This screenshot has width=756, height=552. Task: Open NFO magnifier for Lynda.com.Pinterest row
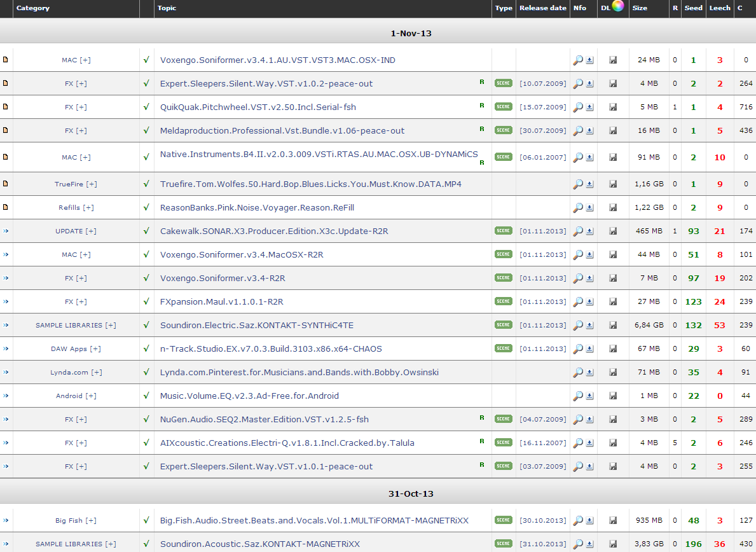click(577, 373)
